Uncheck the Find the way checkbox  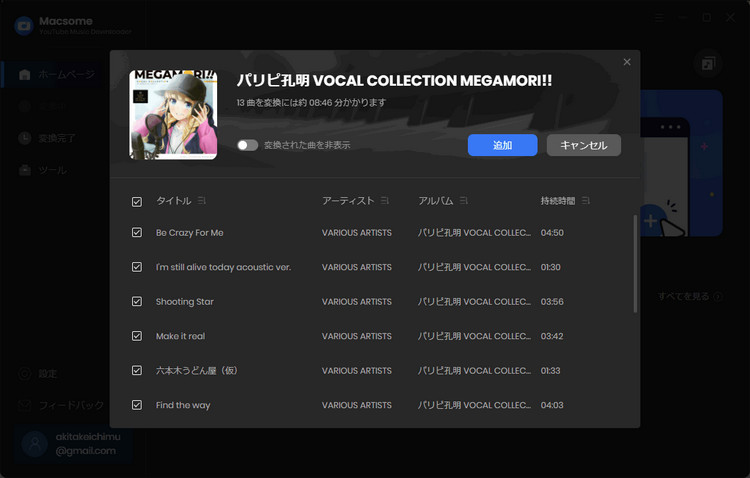137,405
